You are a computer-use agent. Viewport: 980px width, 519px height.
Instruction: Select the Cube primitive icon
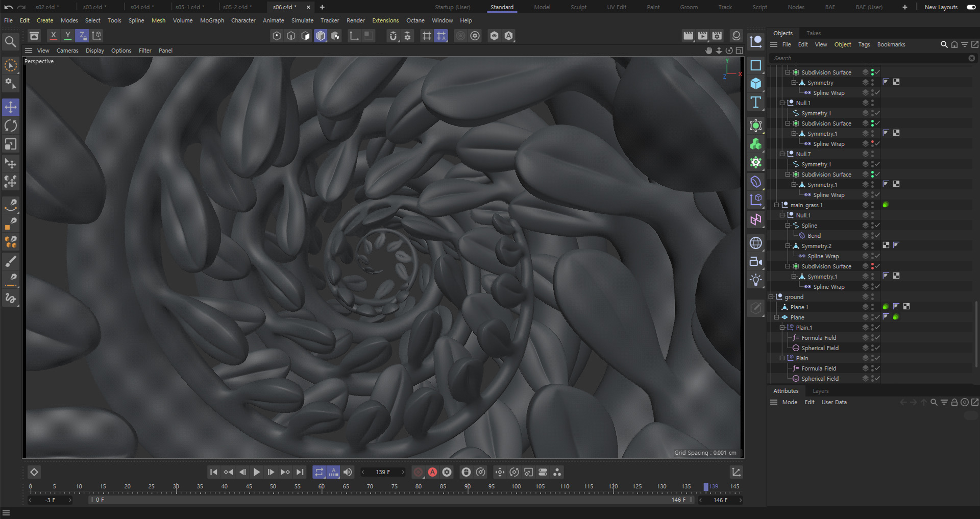[756, 84]
